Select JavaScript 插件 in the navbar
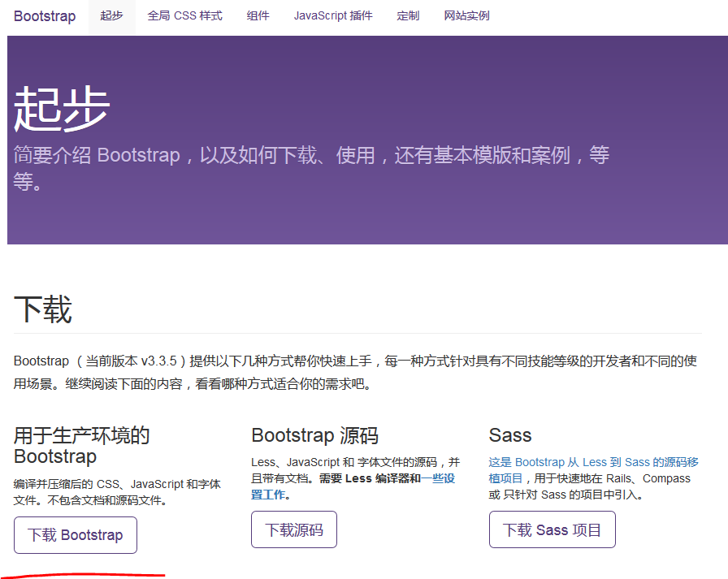 pos(333,15)
